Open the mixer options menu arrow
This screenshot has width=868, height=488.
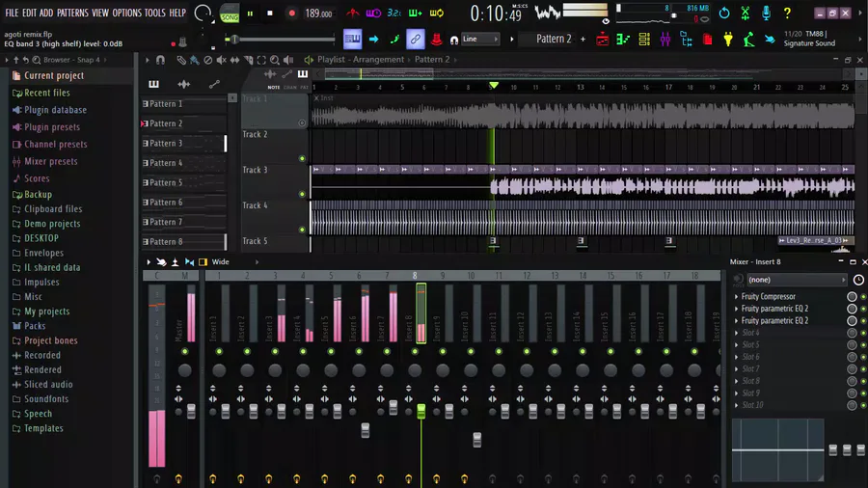(x=149, y=262)
